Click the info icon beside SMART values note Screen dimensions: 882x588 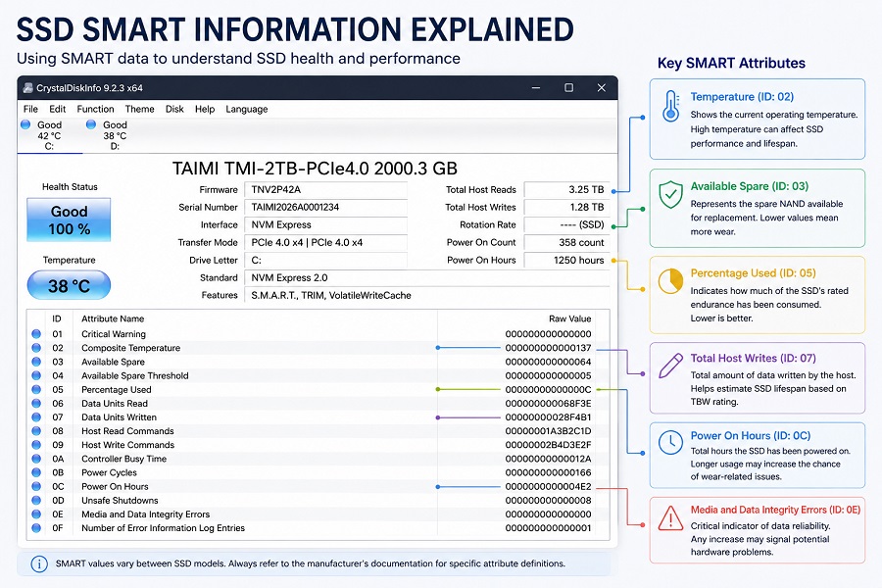39,563
